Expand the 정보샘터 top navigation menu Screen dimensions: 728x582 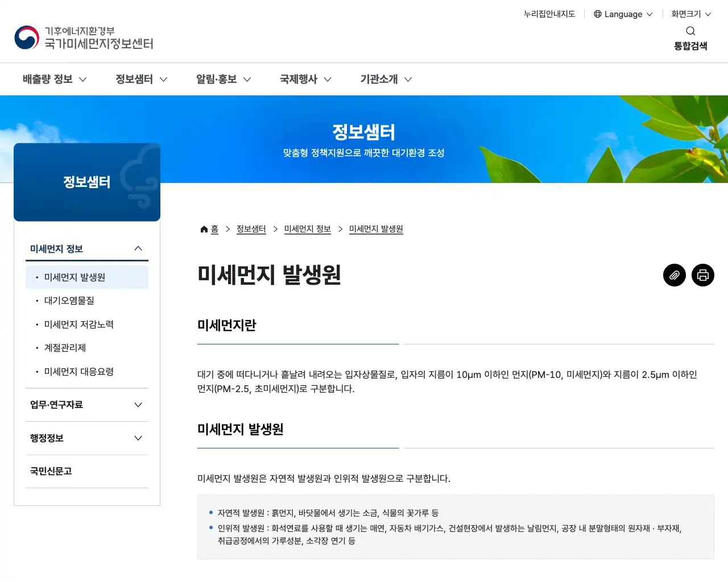pos(142,79)
